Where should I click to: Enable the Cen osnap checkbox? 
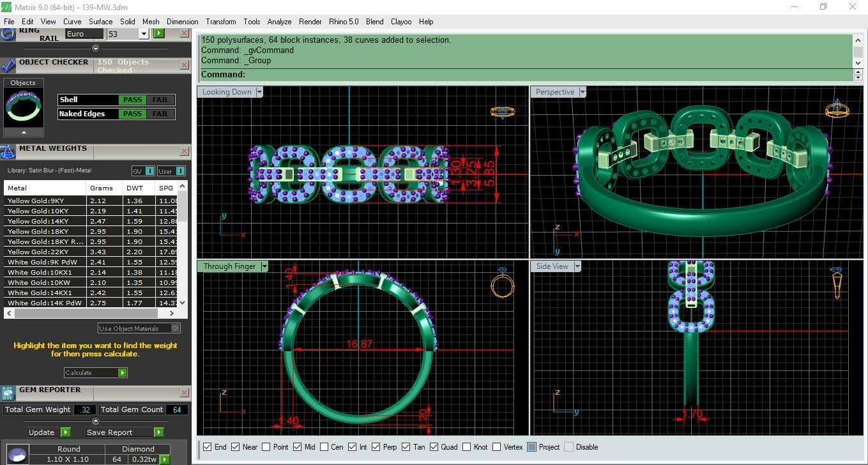[x=324, y=447]
